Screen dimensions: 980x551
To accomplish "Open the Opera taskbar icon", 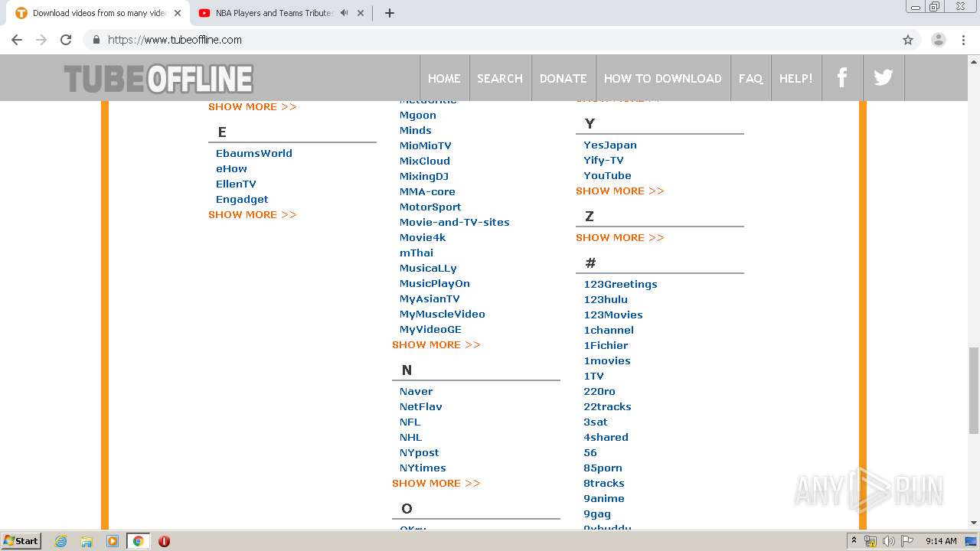I will pyautogui.click(x=164, y=541).
